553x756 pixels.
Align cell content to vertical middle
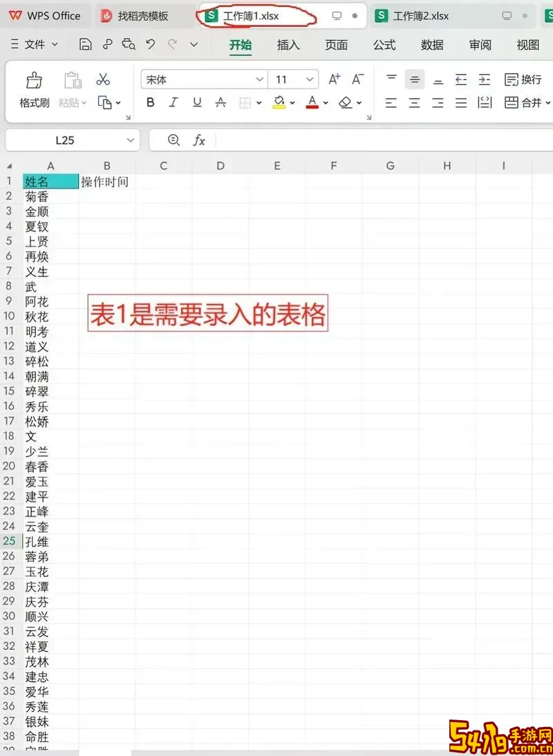[415, 79]
